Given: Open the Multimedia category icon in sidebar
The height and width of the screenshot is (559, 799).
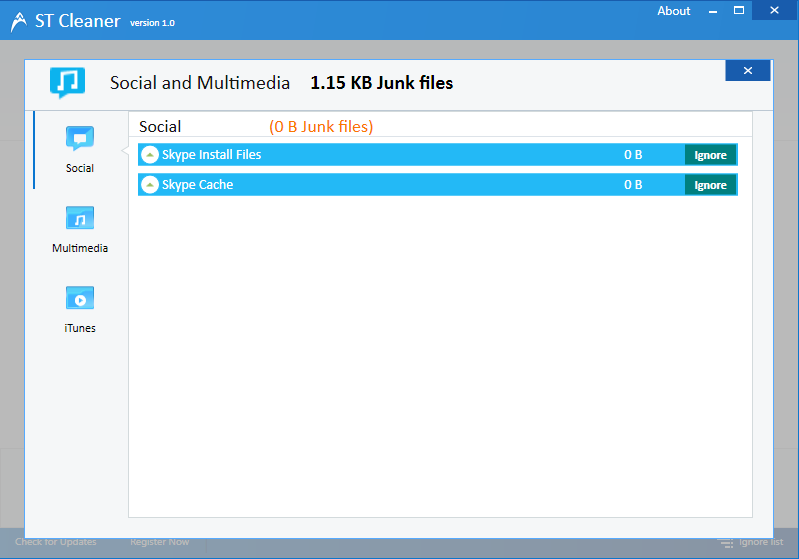Looking at the screenshot, I should pos(80,219).
